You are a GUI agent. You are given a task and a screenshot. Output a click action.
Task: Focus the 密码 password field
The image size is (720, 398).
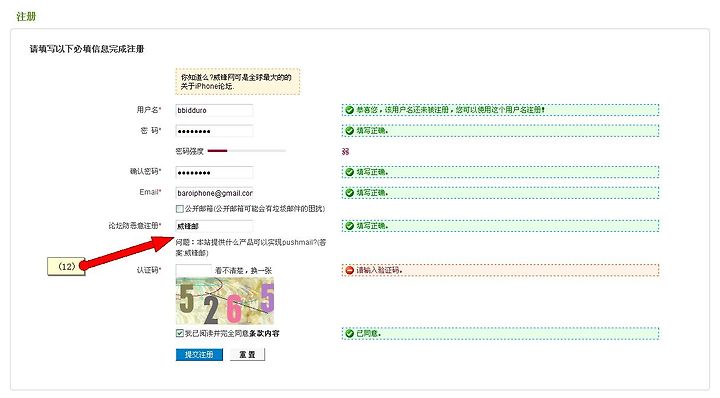click(214, 131)
